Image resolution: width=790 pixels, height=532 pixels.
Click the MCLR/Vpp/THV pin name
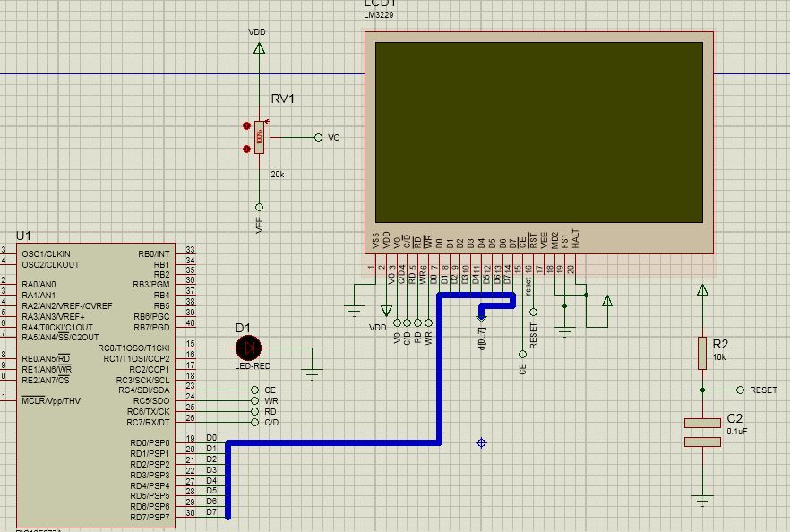51,401
